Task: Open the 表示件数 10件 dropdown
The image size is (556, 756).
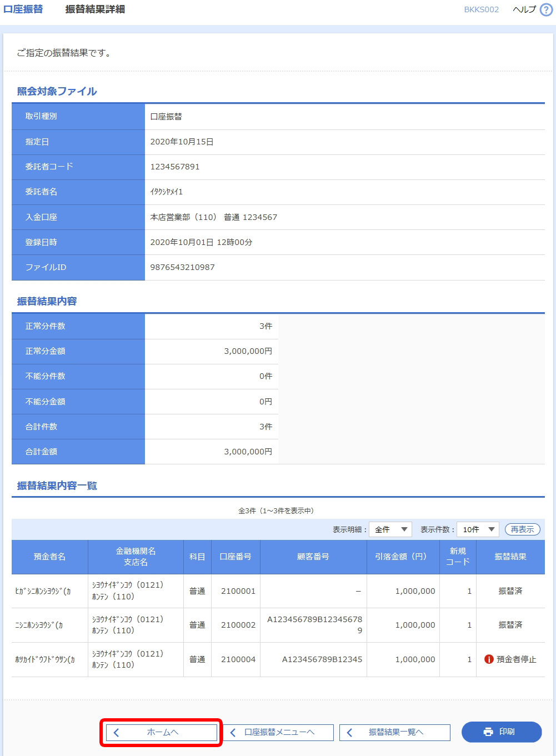Action: click(478, 529)
